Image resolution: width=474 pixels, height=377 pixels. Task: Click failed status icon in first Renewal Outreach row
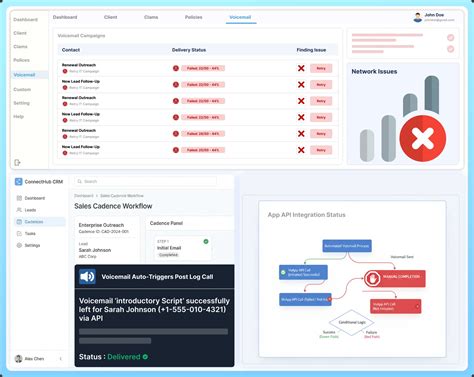point(176,68)
